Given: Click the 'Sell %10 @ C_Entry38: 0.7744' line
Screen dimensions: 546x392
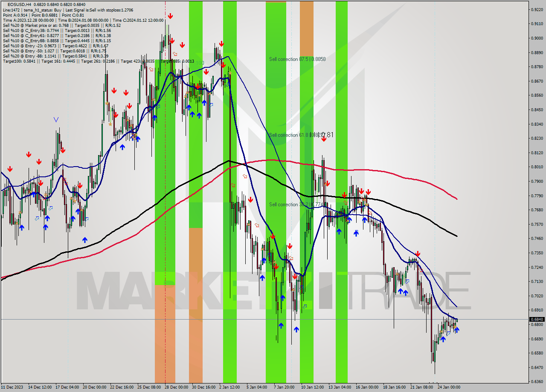Looking at the screenshot, I should [57, 30].
